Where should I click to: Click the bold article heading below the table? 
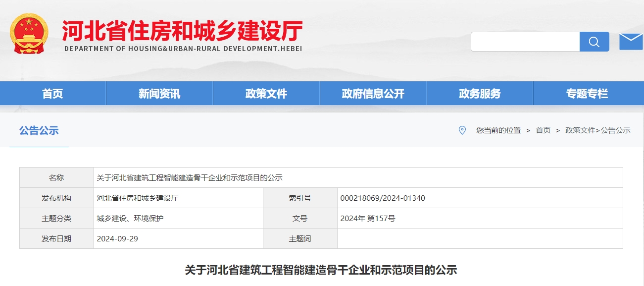321,270
